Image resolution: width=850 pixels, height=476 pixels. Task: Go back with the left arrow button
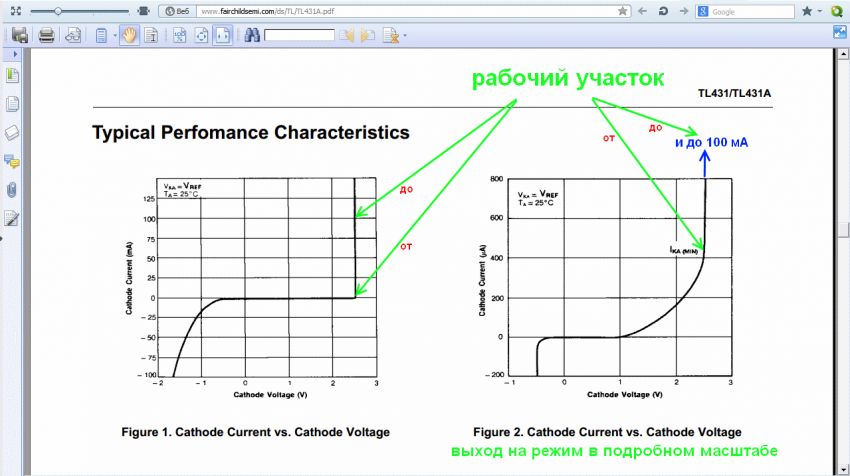coord(642,11)
